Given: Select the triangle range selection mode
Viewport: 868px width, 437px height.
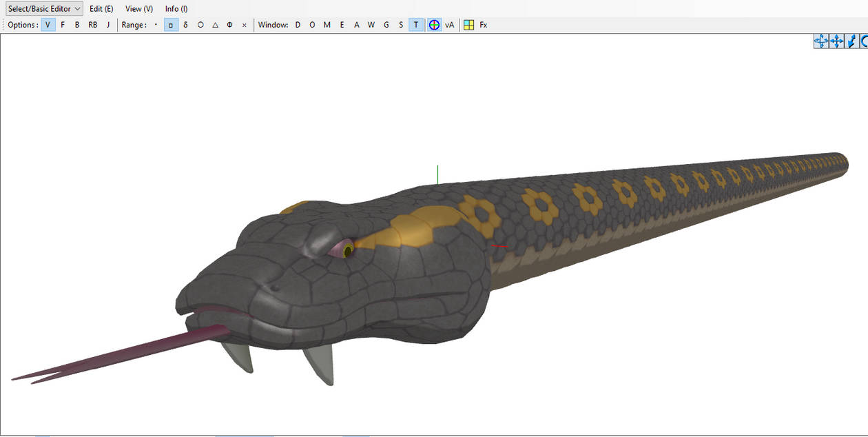Looking at the screenshot, I should coord(214,24).
